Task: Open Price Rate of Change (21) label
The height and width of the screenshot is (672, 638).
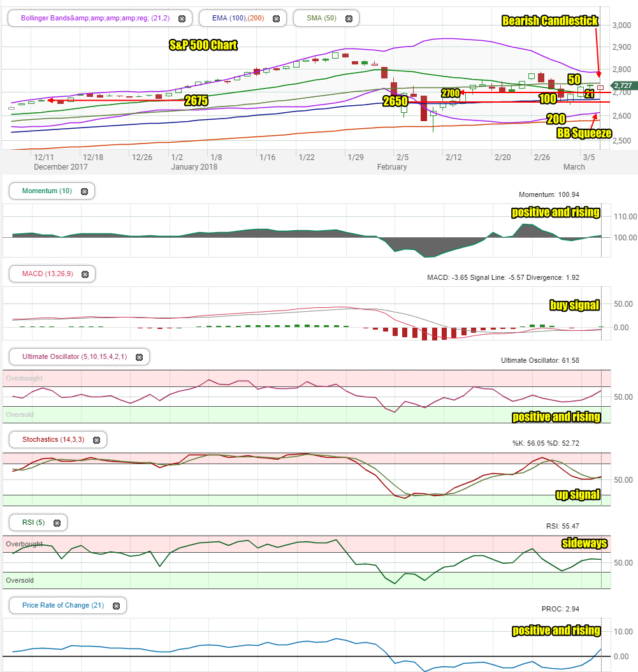Action: (x=63, y=605)
